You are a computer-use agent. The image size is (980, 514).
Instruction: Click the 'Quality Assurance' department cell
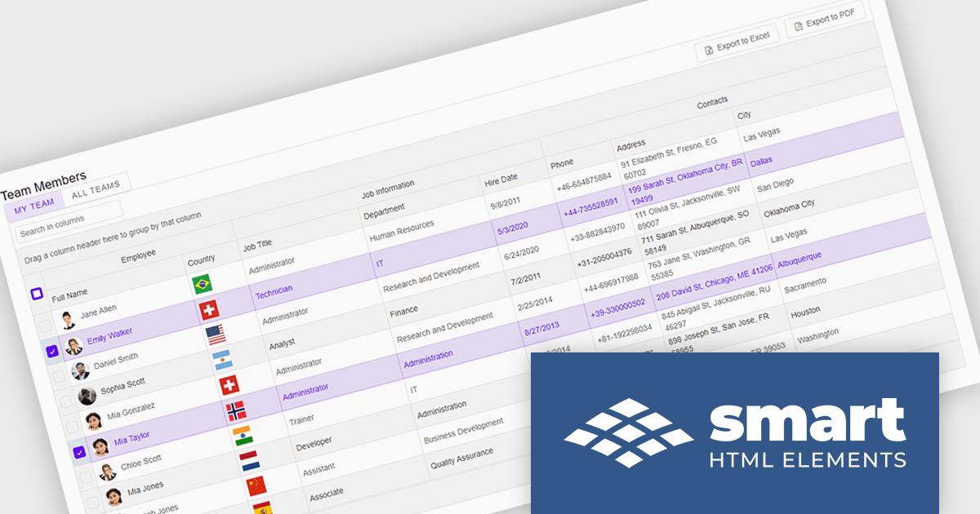click(462, 458)
